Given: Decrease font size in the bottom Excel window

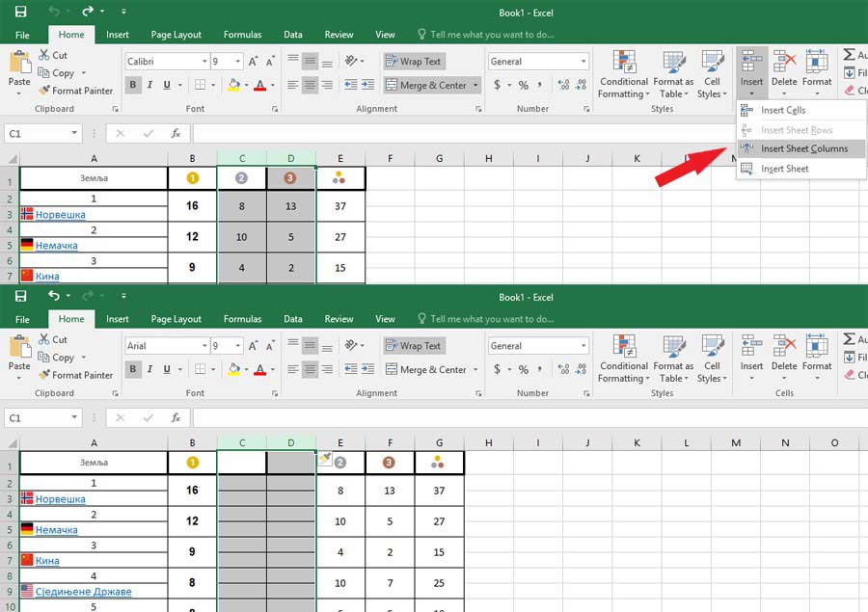Looking at the screenshot, I should click(270, 346).
